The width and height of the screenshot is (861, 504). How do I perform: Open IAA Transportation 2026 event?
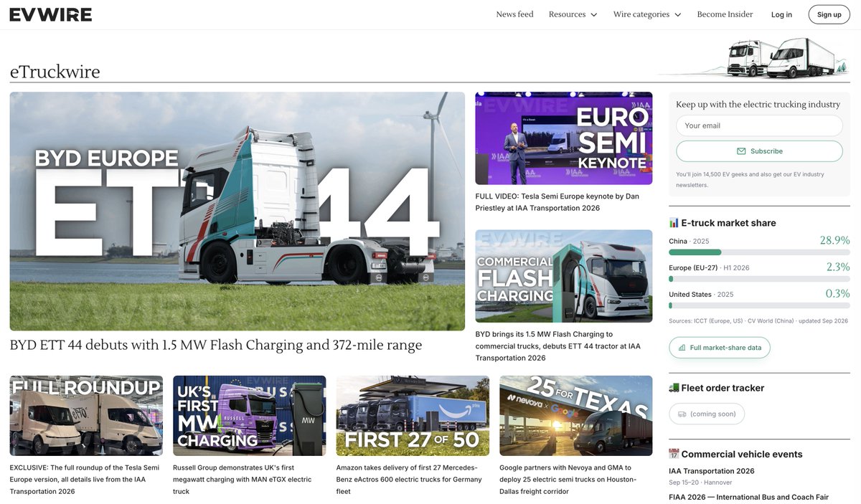point(712,471)
